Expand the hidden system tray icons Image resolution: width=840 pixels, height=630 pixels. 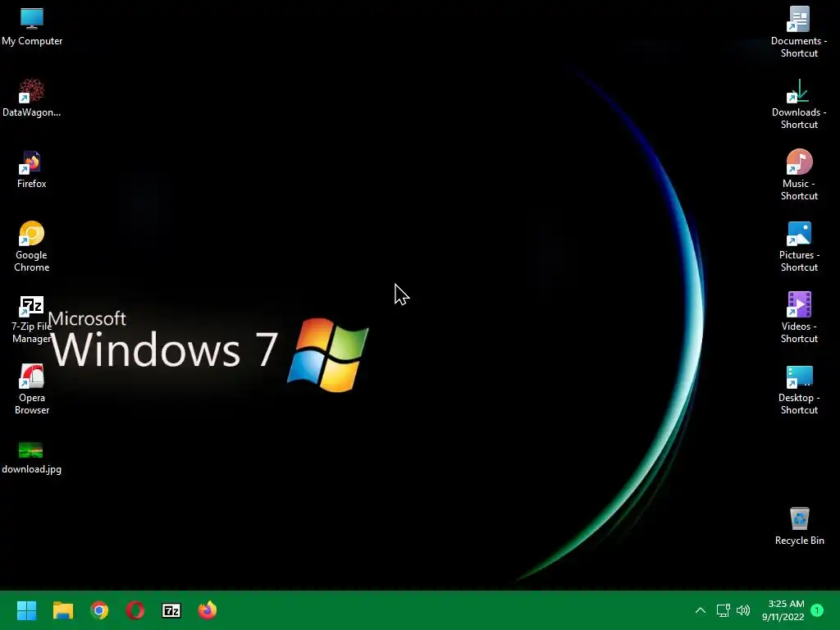(x=701, y=610)
